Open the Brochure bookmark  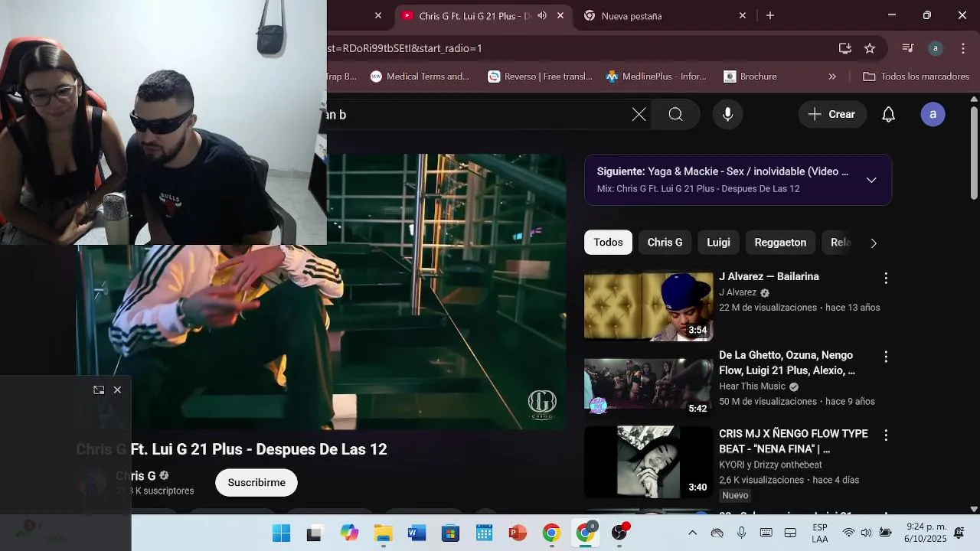pyautogui.click(x=750, y=77)
